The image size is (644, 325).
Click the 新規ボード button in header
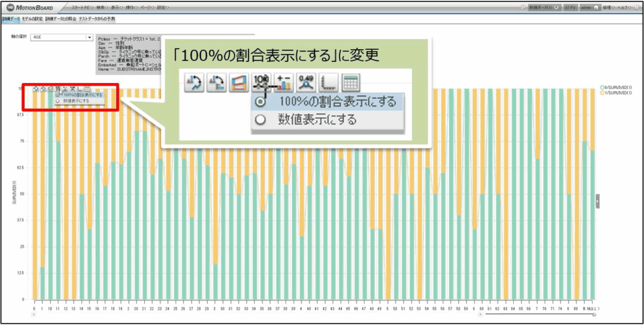tap(541, 8)
